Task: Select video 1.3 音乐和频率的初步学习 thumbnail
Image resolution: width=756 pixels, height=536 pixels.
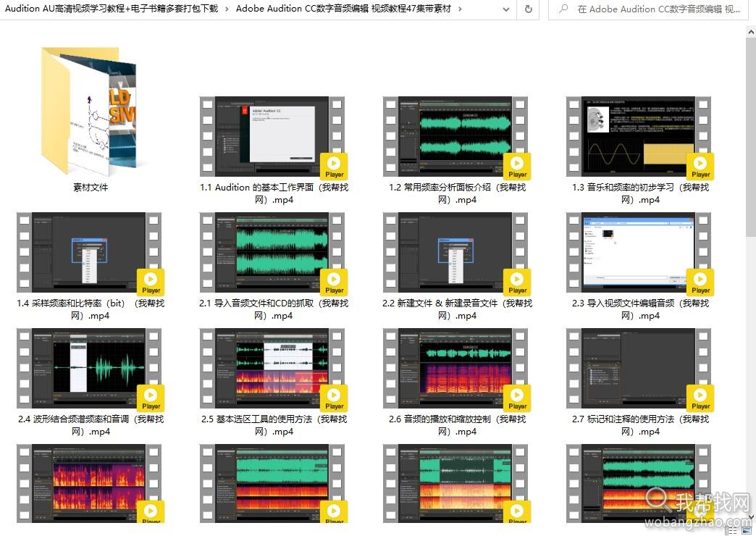Action: tap(639, 136)
